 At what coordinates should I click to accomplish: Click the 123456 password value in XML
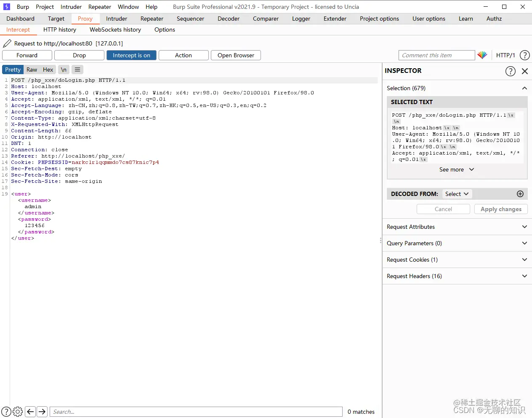click(x=35, y=225)
